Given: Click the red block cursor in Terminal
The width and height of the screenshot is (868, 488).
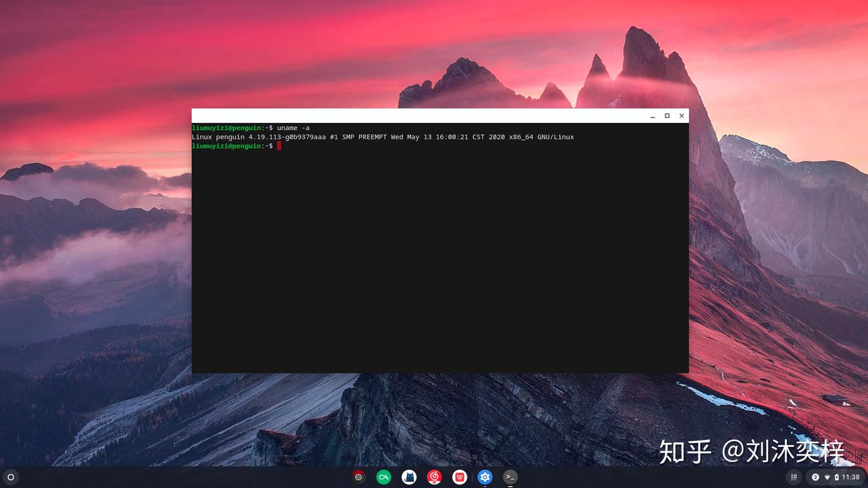Looking at the screenshot, I should (x=279, y=145).
